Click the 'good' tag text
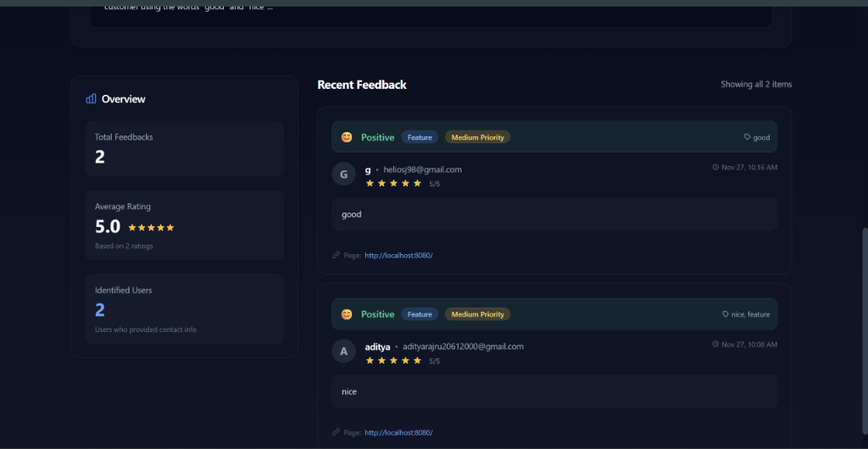This screenshot has width=868, height=449. coord(761,137)
